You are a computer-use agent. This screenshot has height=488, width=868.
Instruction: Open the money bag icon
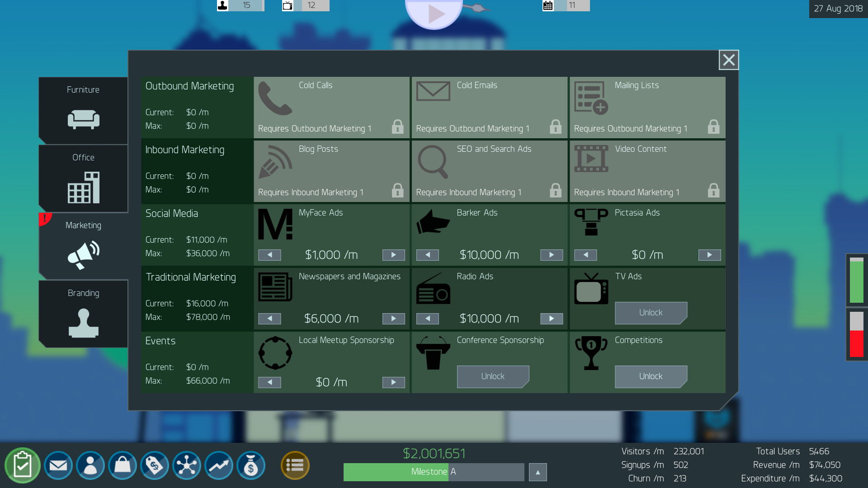pos(251,465)
